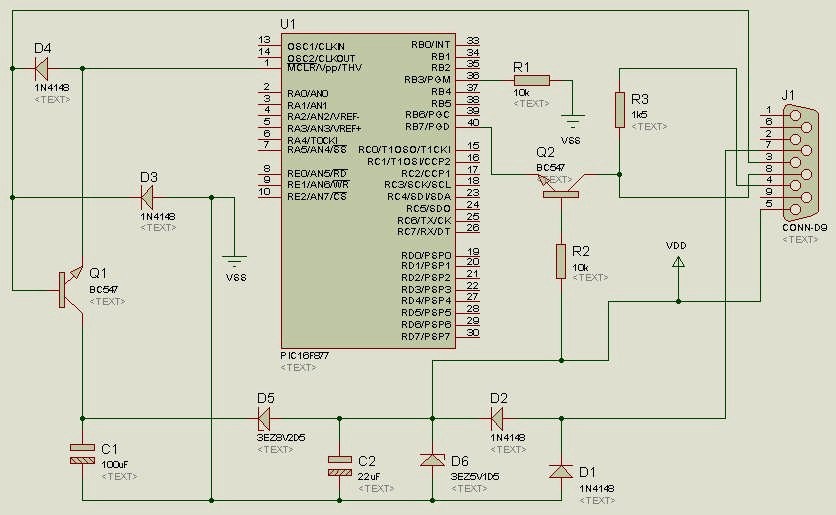Viewport: 836px width, 515px height.
Task: Click the R2 10k resistor
Action: (561, 261)
